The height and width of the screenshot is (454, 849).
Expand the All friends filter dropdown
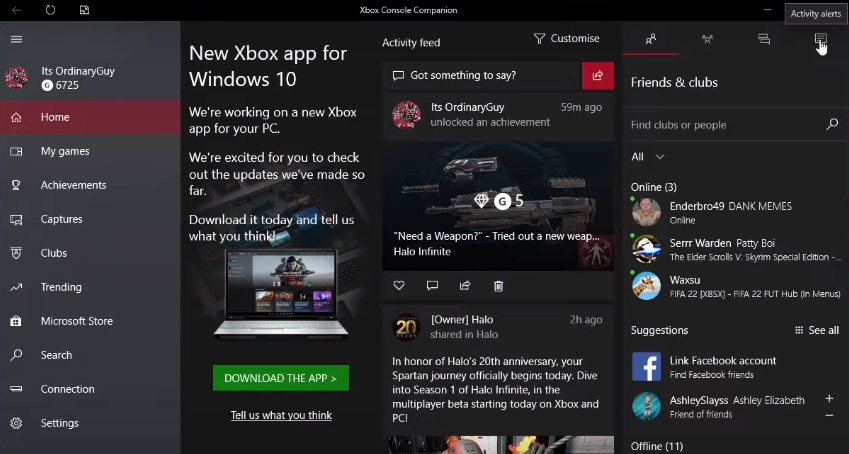pos(648,157)
